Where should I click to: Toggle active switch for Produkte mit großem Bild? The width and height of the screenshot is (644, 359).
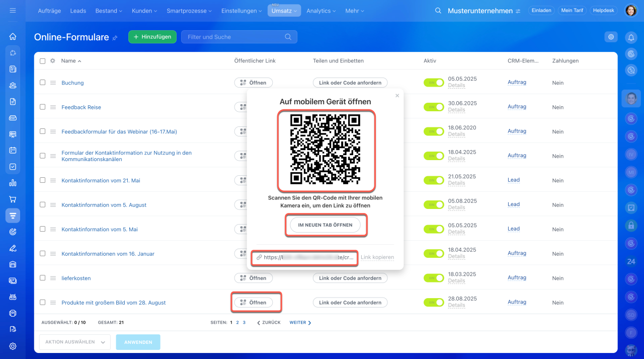tap(434, 303)
